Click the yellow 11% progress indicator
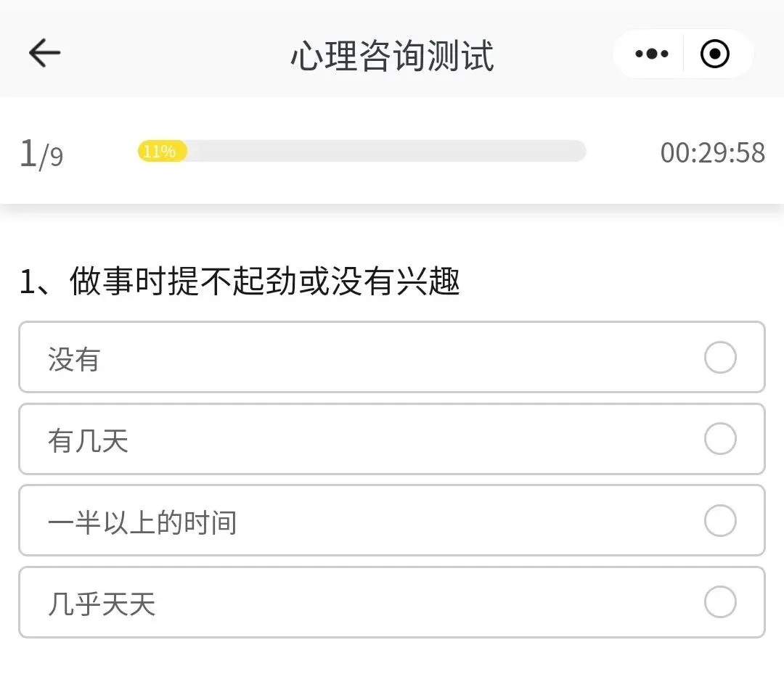 click(162, 152)
